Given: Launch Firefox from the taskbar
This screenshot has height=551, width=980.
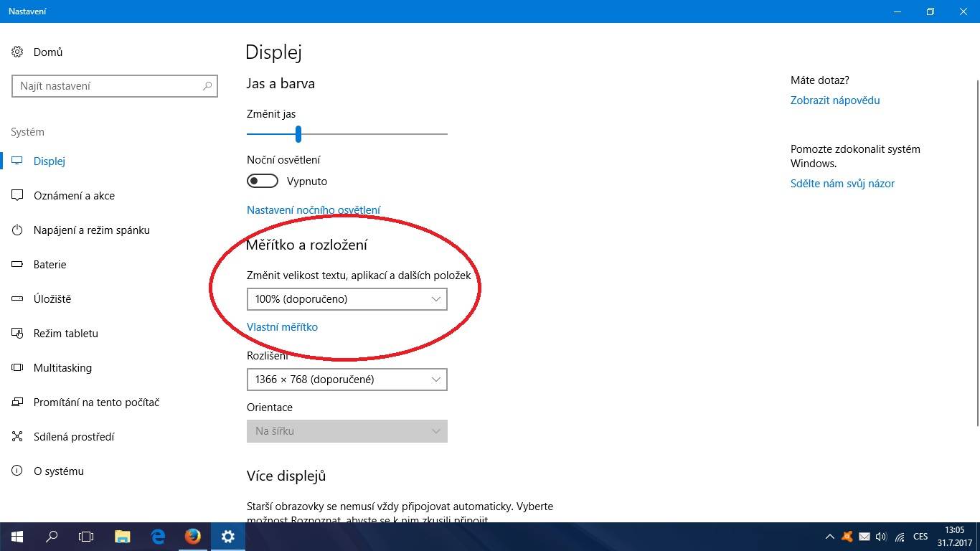Looking at the screenshot, I should (x=192, y=537).
